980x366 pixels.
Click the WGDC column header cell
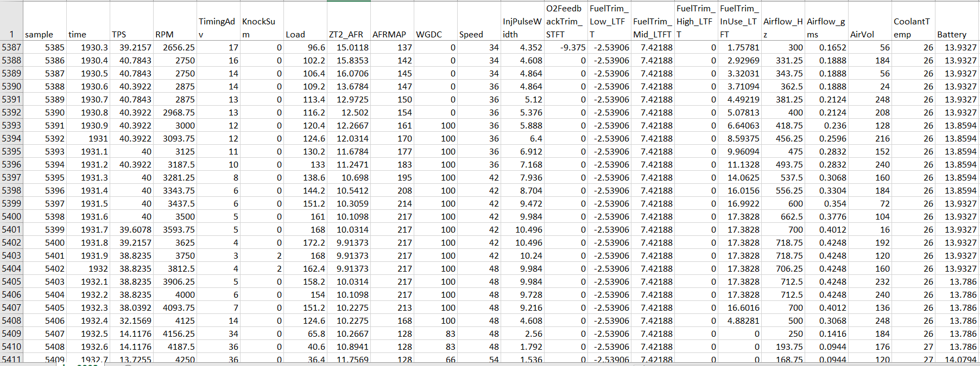point(435,22)
